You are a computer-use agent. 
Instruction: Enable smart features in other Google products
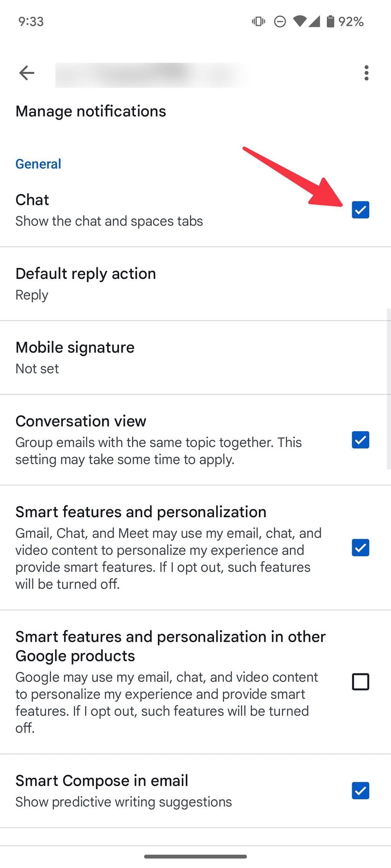pyautogui.click(x=360, y=682)
